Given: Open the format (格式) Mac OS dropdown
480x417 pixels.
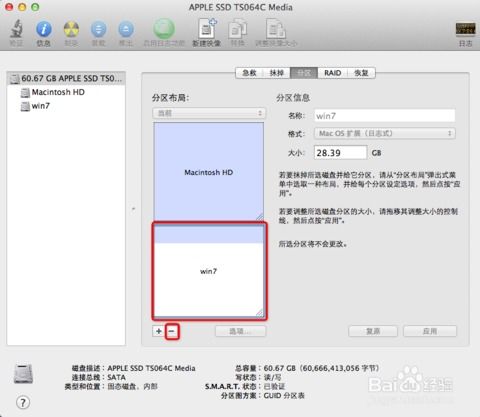Looking at the screenshot, I should 385,133.
